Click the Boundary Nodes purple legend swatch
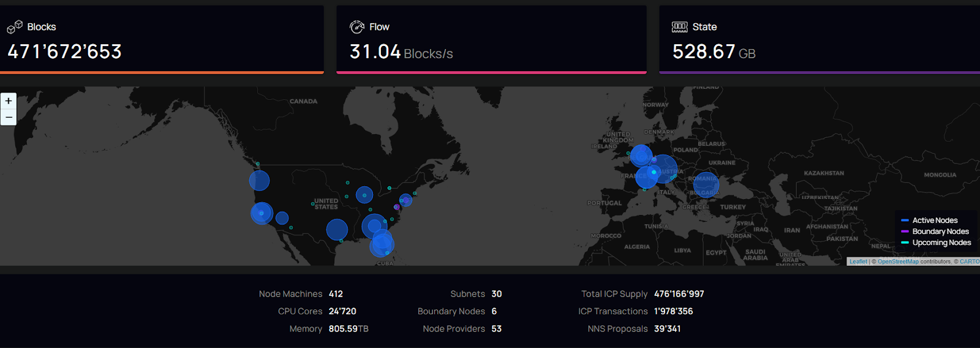980x348 pixels. point(905,232)
